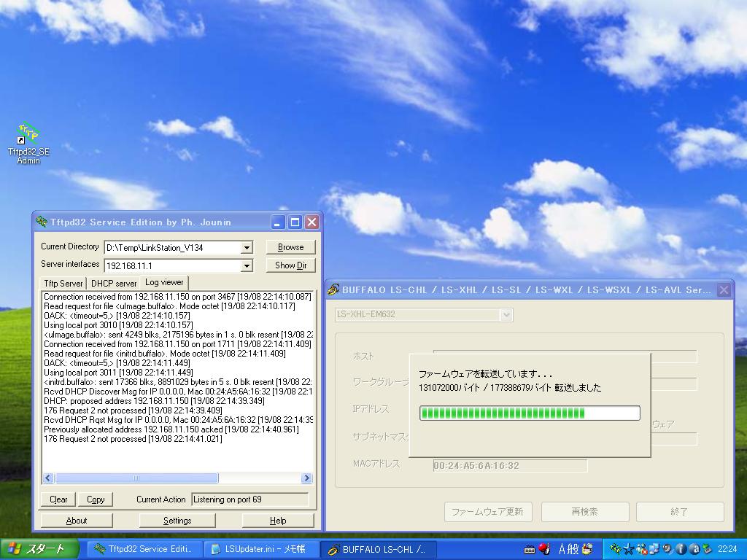Open the Tftpd32_SE Admin desktop shortcut
Image resolution: width=747 pixels, height=560 pixels.
tap(28, 144)
